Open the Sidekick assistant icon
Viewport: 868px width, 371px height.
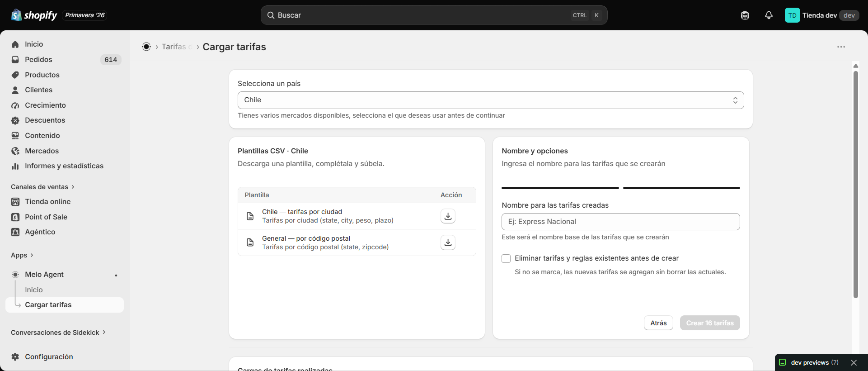tap(745, 15)
